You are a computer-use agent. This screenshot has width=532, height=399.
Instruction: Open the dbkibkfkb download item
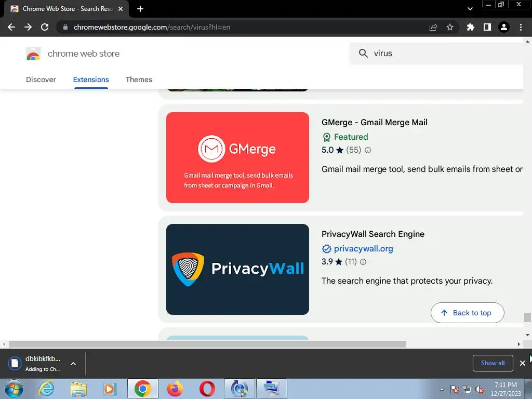[x=35, y=363]
